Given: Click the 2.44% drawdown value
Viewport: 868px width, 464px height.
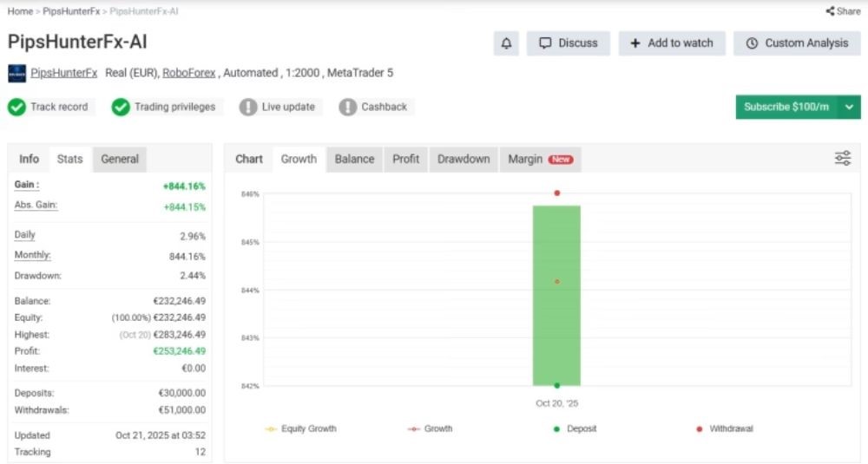Looking at the screenshot, I should tap(193, 276).
